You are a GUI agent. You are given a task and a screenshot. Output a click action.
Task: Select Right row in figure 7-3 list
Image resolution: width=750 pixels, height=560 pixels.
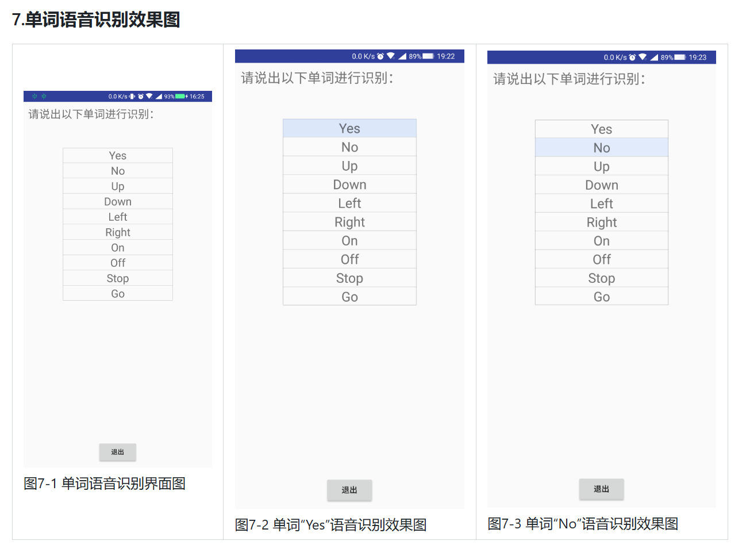click(x=602, y=222)
